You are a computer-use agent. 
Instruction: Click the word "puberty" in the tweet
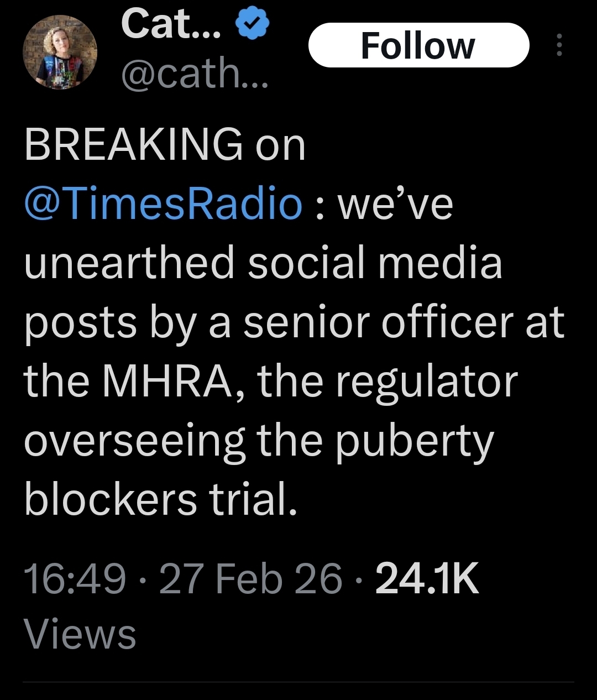point(415,441)
